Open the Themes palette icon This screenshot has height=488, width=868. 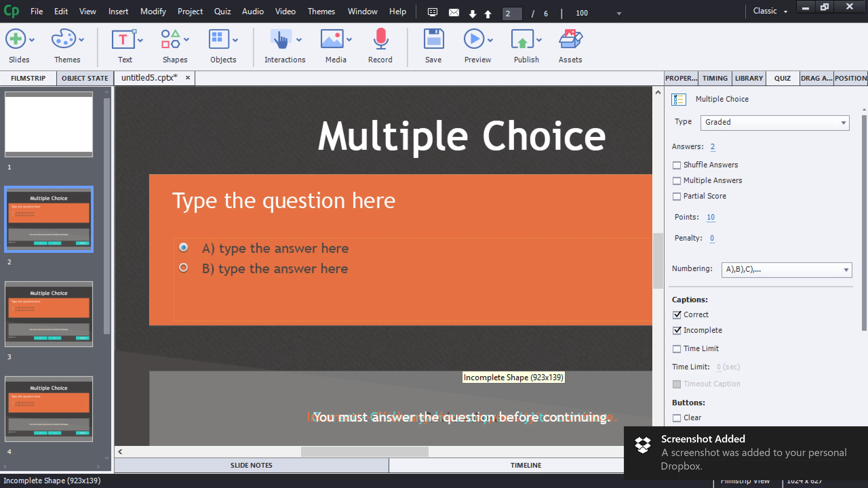point(63,39)
